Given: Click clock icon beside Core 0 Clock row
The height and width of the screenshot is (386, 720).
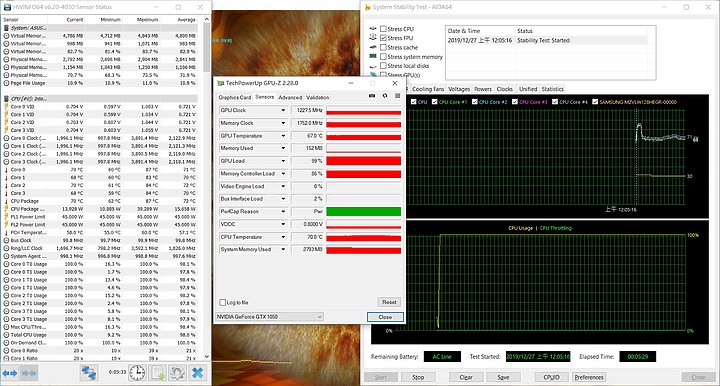Looking at the screenshot, I should (6, 138).
